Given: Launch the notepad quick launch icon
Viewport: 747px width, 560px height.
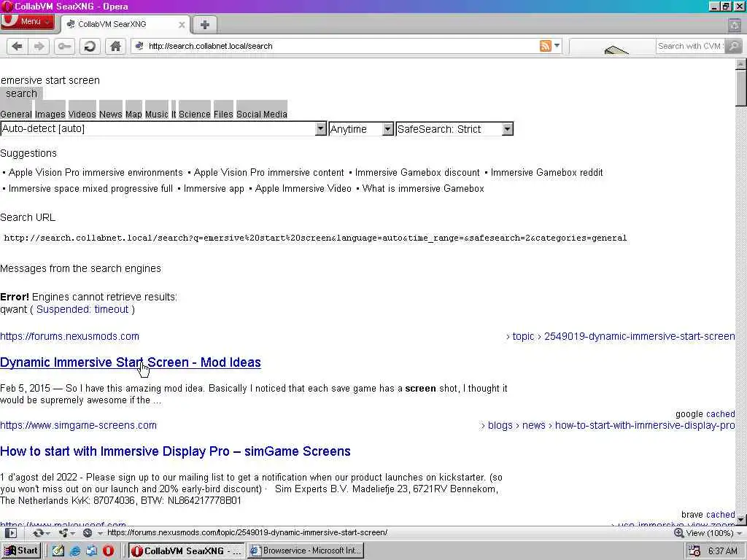Looking at the screenshot, I should click(58, 551).
